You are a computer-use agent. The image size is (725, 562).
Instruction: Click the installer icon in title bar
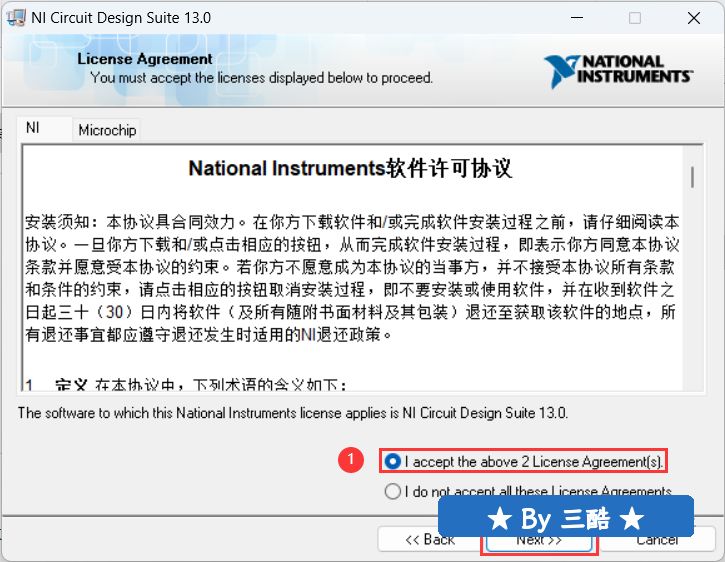click(16, 18)
